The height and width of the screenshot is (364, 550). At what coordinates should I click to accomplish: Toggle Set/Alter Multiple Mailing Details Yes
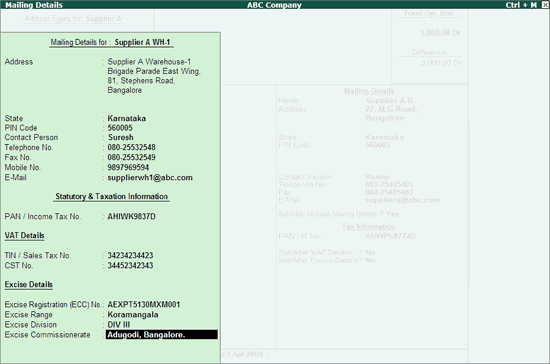(393, 214)
